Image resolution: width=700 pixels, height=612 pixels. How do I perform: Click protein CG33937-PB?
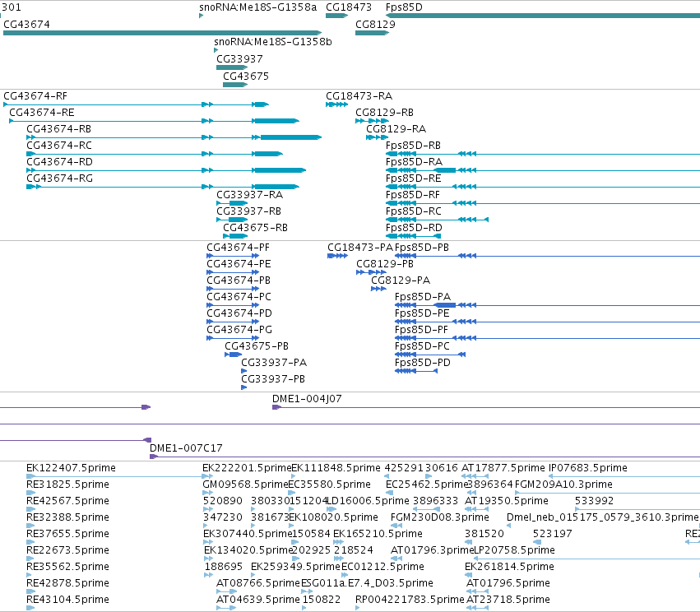[x=243, y=387]
